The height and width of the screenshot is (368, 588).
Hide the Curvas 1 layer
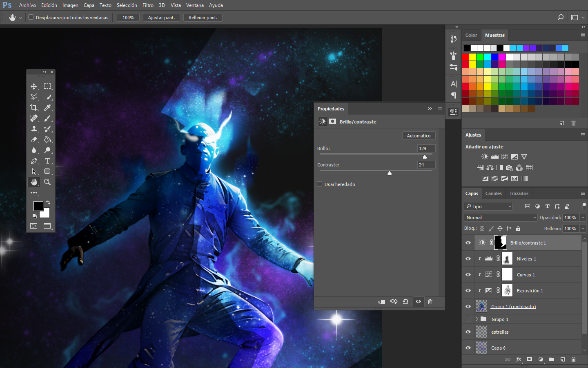468,274
